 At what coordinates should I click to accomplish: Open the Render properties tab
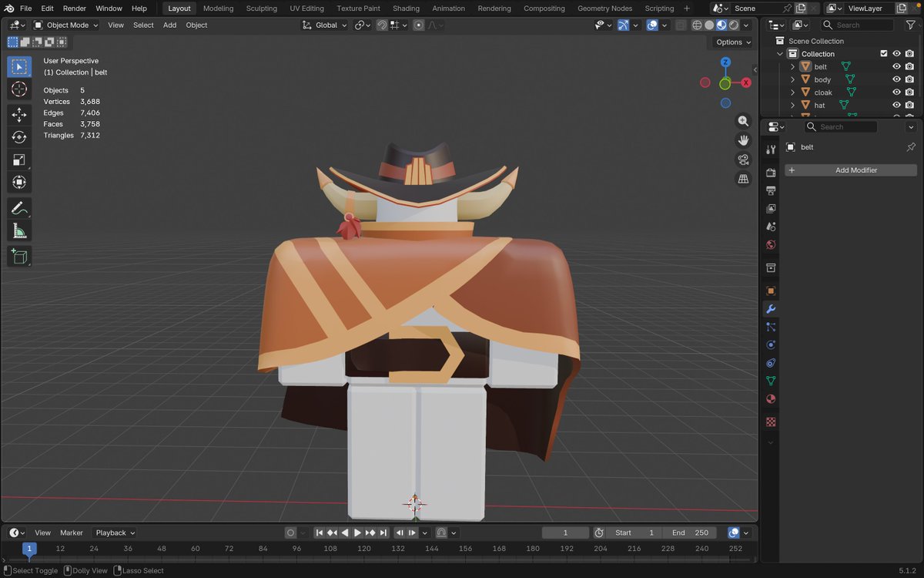coord(771,173)
